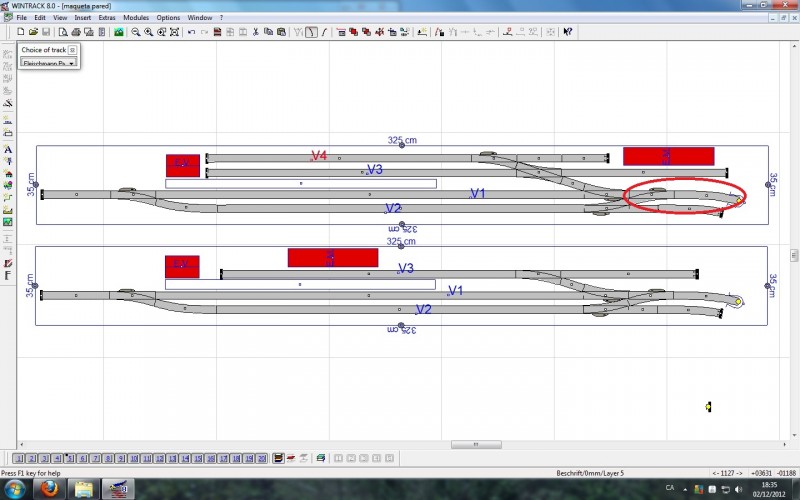The width and height of the screenshot is (800, 500).
Task: Open an existing layout file
Action: click(33, 32)
